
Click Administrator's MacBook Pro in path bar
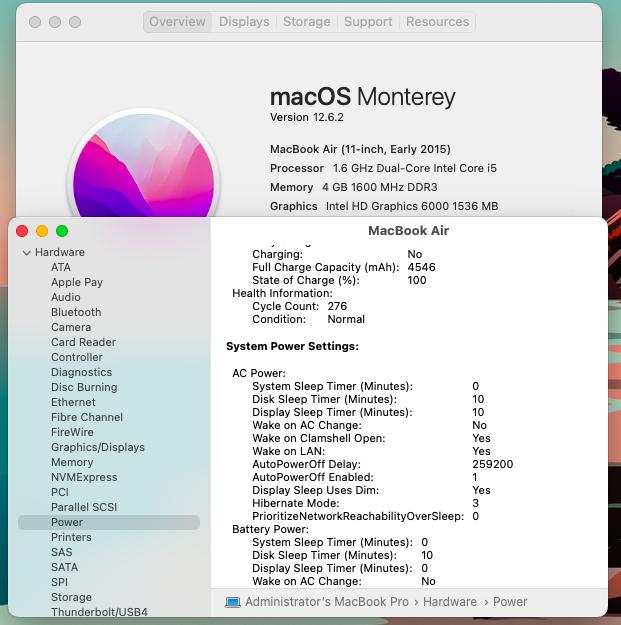click(x=327, y=602)
